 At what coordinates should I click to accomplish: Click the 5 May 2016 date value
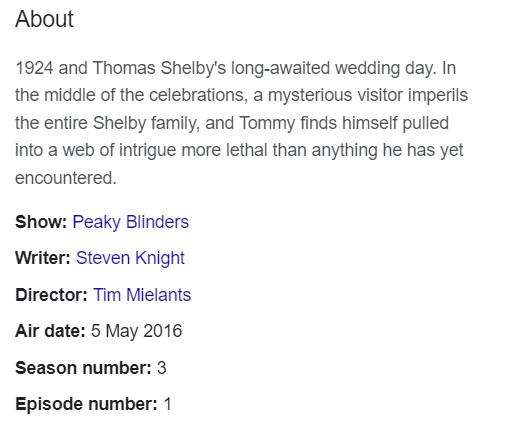coord(137,331)
